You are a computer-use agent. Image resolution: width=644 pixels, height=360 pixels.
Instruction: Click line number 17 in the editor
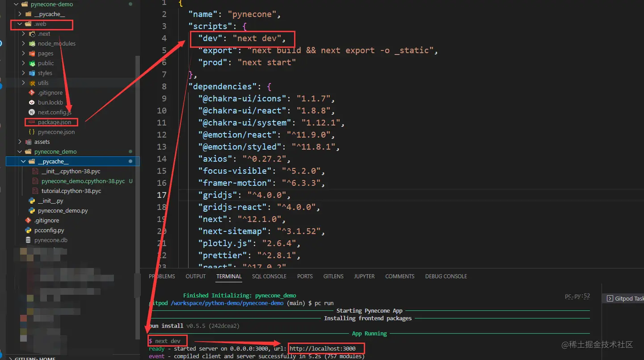[161, 195]
